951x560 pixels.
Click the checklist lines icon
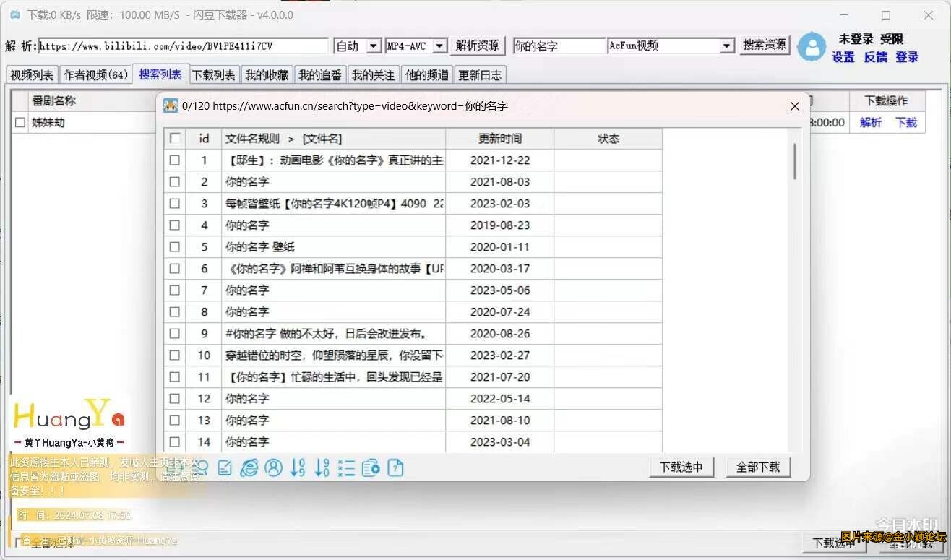coord(347,468)
